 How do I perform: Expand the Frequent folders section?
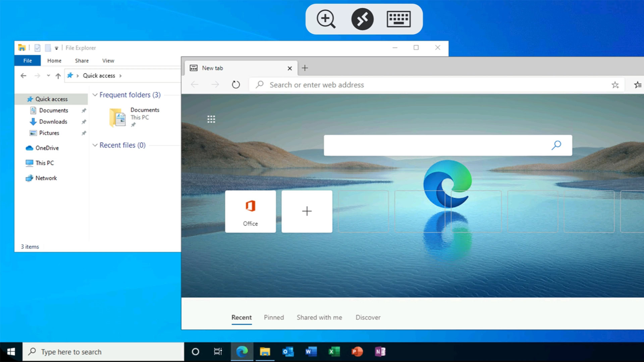95,95
